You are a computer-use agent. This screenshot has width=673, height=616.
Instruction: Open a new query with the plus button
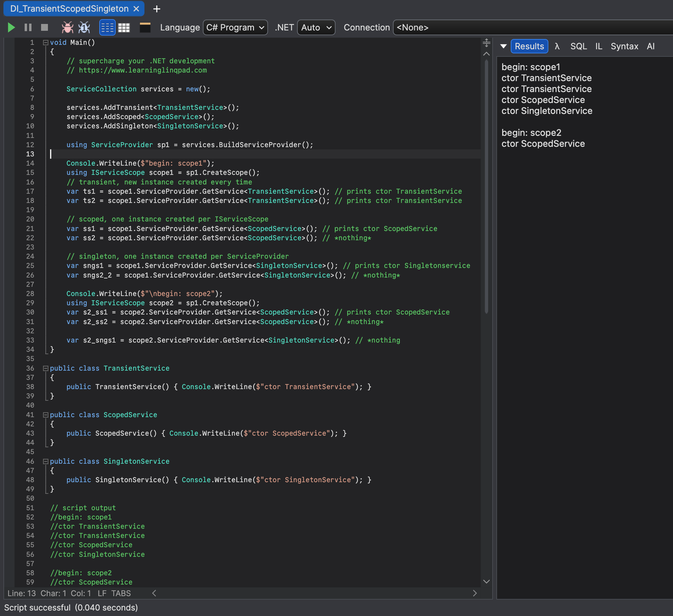[156, 9]
